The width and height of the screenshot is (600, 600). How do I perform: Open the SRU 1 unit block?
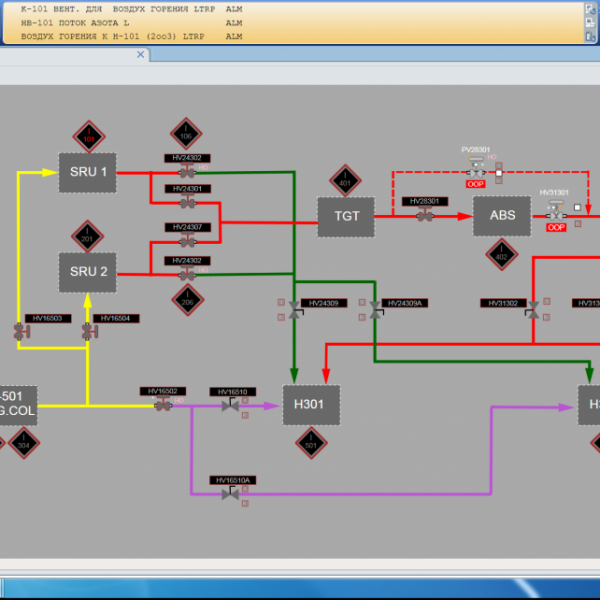click(88, 172)
